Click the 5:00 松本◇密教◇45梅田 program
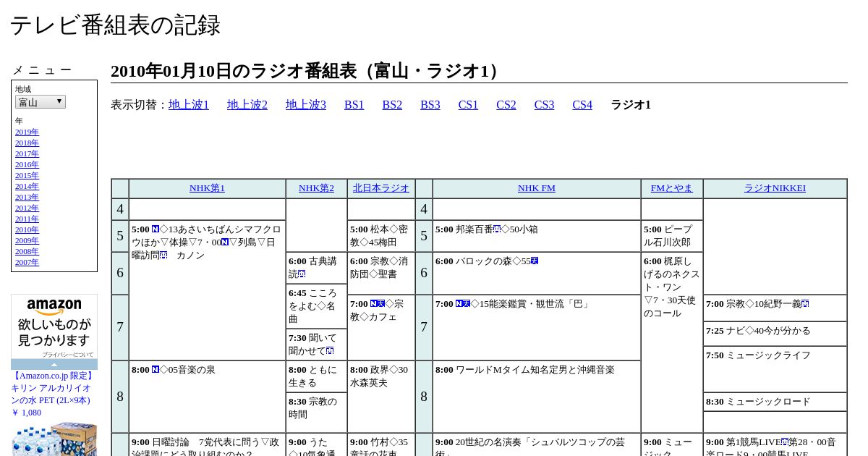This screenshot has height=456, width=868. (381, 236)
